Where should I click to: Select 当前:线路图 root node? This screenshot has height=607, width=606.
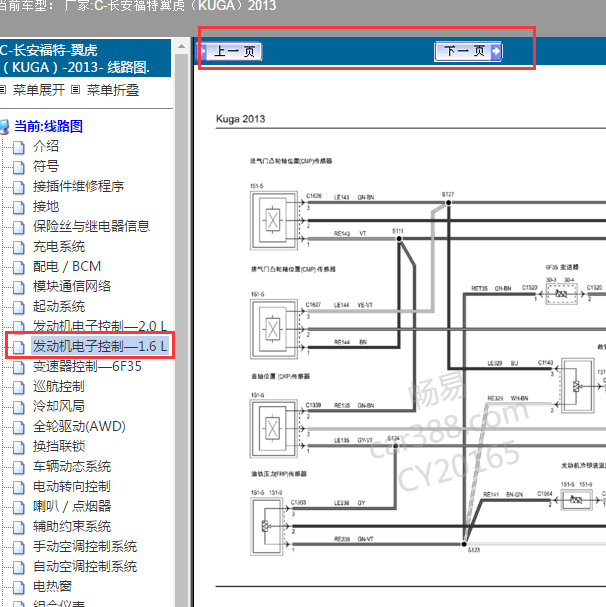pos(48,126)
